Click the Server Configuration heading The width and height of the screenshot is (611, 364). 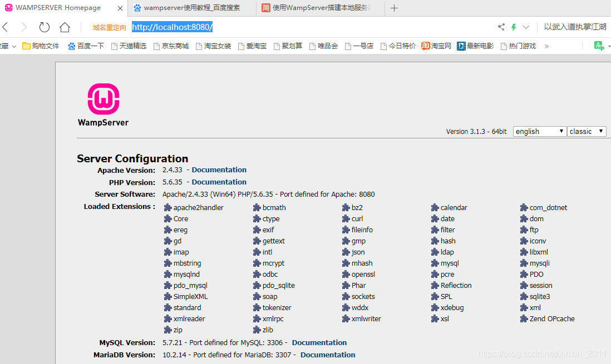(x=132, y=158)
